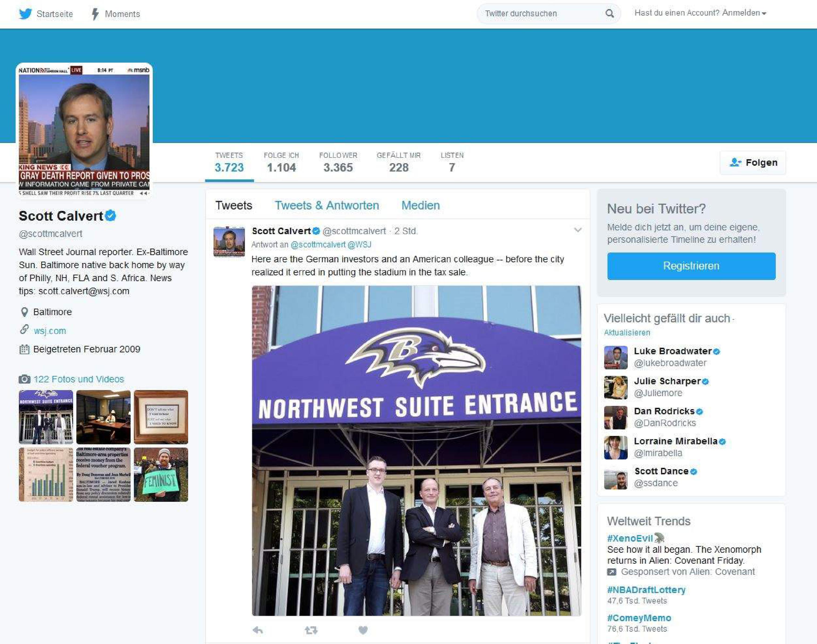
Task: Like the tweet with heart icon
Action: [363, 630]
